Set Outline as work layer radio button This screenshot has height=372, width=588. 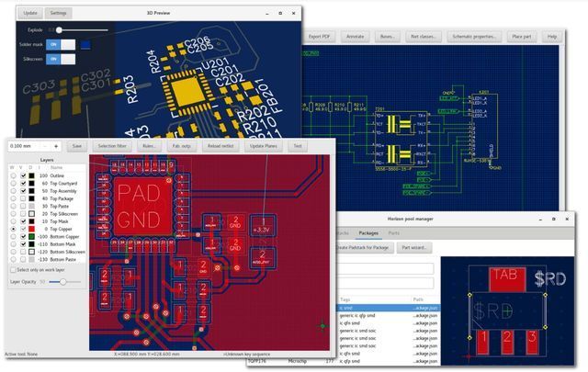coord(14,175)
